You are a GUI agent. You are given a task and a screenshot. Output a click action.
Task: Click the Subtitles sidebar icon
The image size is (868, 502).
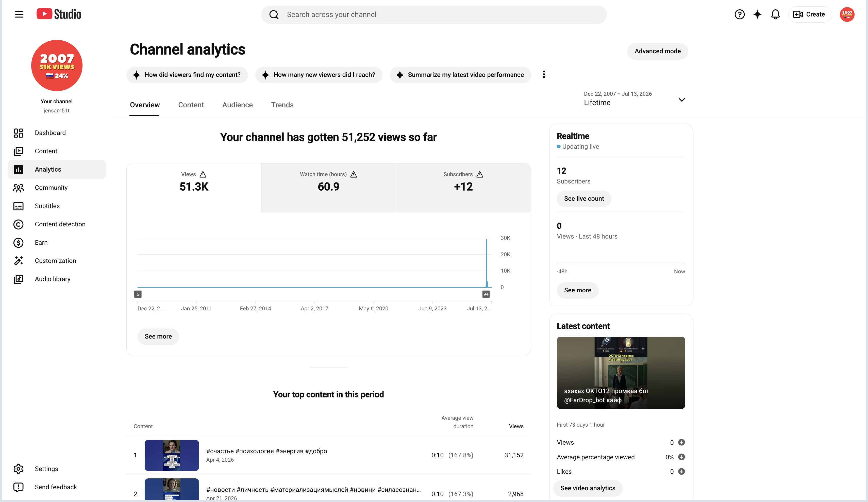[18, 206]
